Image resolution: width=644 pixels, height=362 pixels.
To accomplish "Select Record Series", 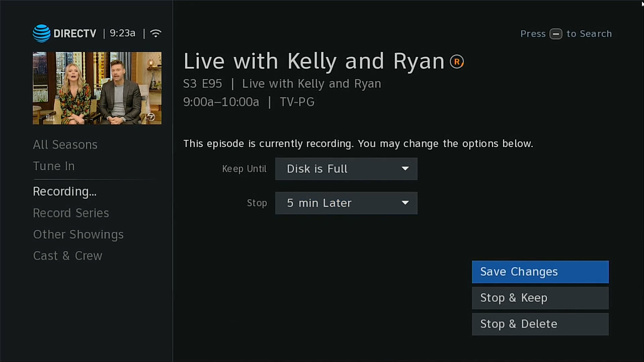I will coord(71,213).
